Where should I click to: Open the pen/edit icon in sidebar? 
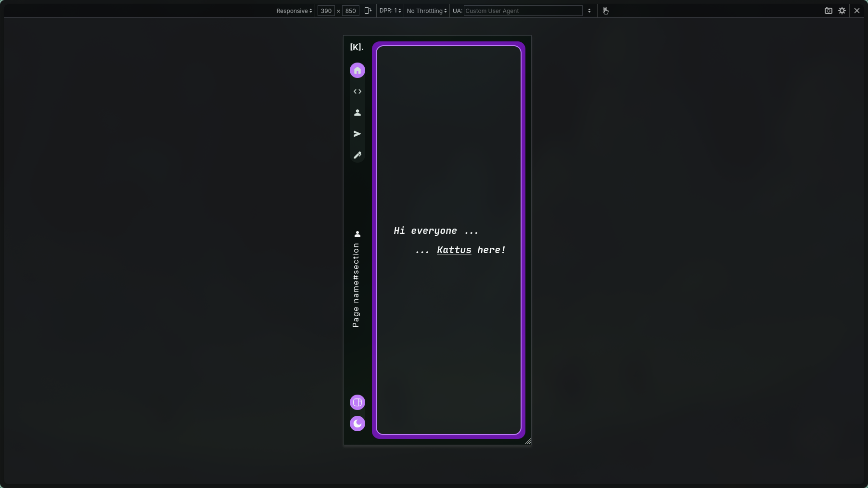pyautogui.click(x=357, y=155)
